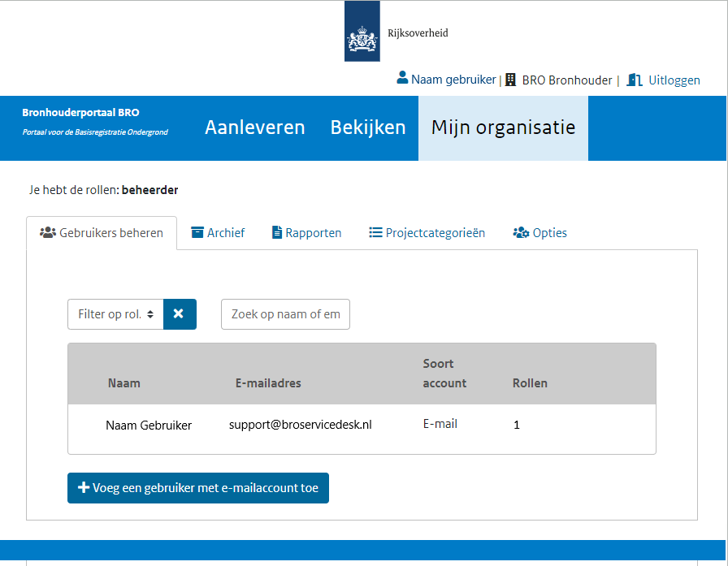Click 'Voeg een gebruiker met e-mailaccount toe'
Screen dimensions: 728x566
click(197, 488)
